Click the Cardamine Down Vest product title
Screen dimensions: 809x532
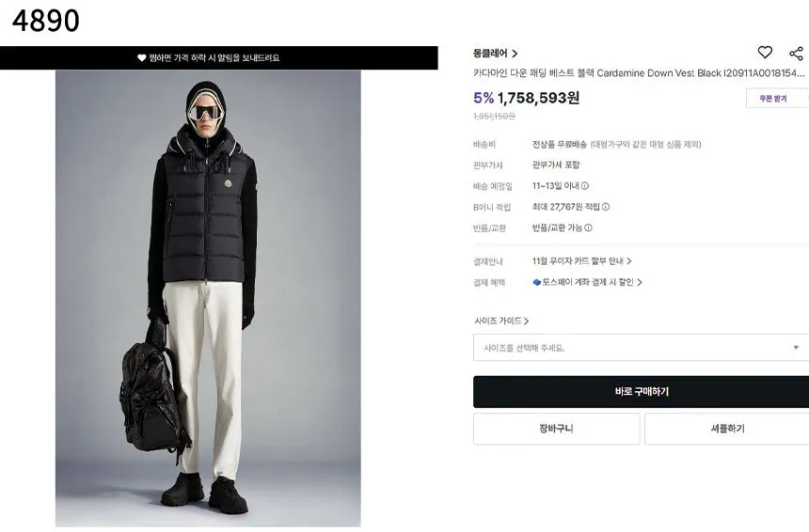(x=638, y=73)
